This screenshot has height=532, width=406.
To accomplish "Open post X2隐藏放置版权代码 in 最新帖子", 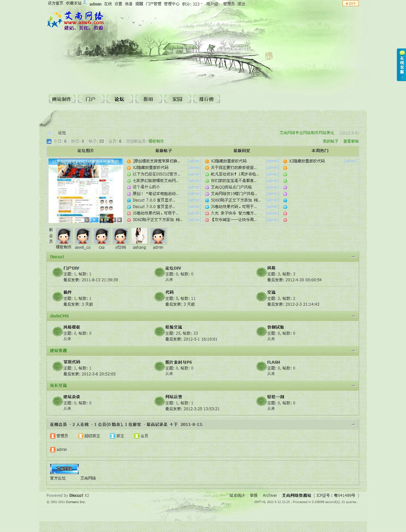I will pyautogui.click(x=150, y=168).
